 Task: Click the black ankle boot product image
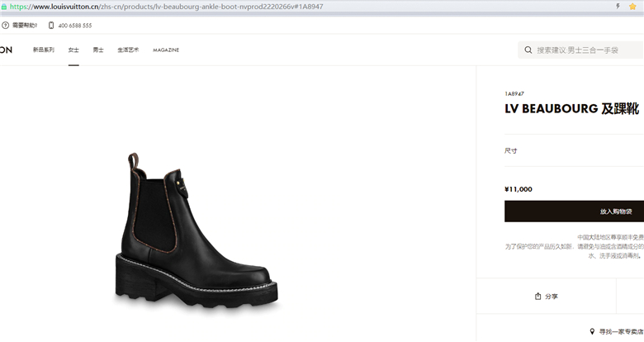coord(197,231)
